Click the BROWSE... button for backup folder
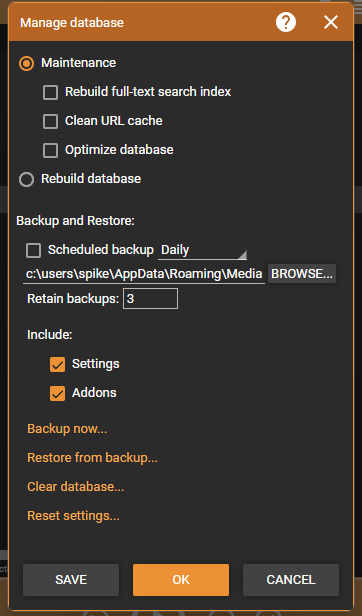362x616 pixels. [302, 274]
